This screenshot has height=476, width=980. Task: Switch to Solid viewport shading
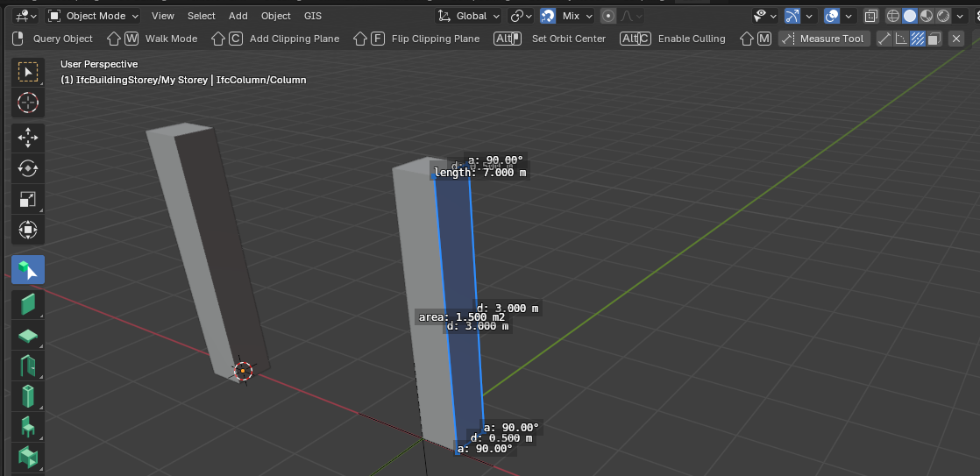coord(910,16)
